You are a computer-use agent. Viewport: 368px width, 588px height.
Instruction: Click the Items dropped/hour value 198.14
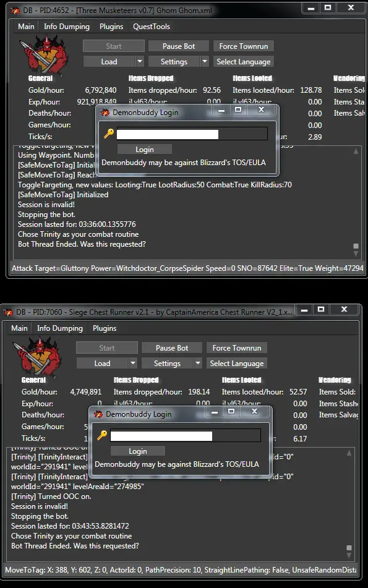[199, 392]
